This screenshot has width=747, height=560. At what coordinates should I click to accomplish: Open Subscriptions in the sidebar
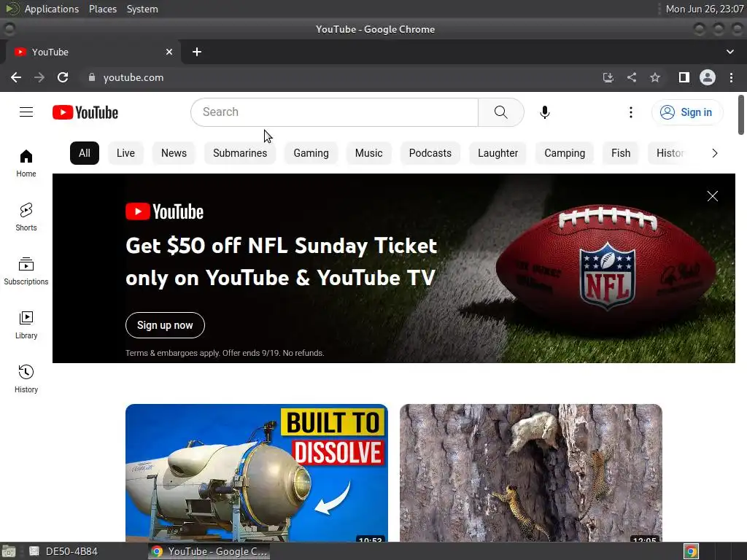click(x=26, y=271)
